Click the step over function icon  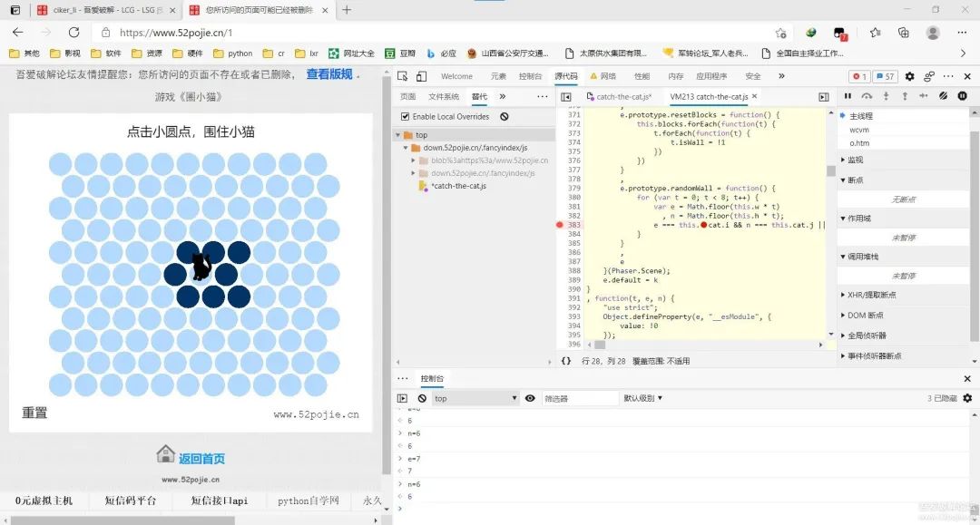(x=867, y=96)
